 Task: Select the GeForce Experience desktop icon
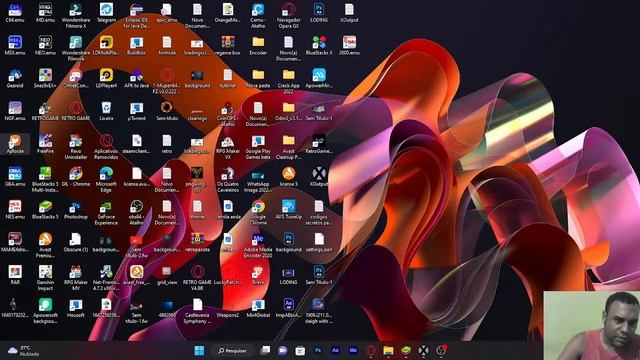pyautogui.click(x=106, y=213)
